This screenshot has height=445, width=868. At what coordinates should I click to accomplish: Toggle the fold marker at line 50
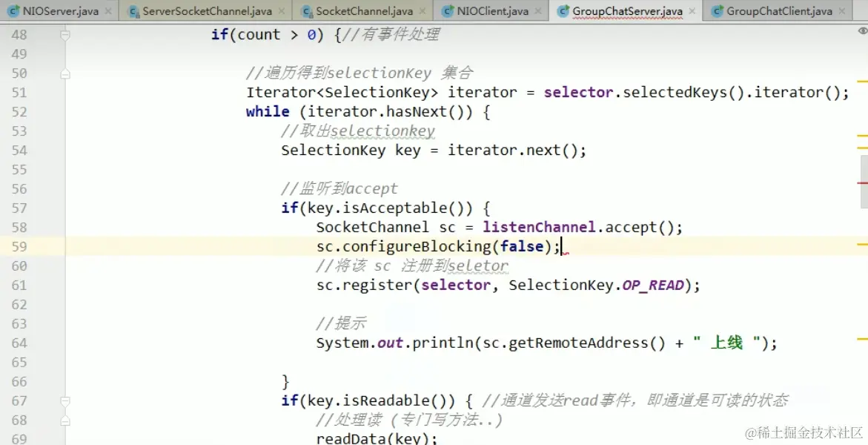[x=64, y=73]
